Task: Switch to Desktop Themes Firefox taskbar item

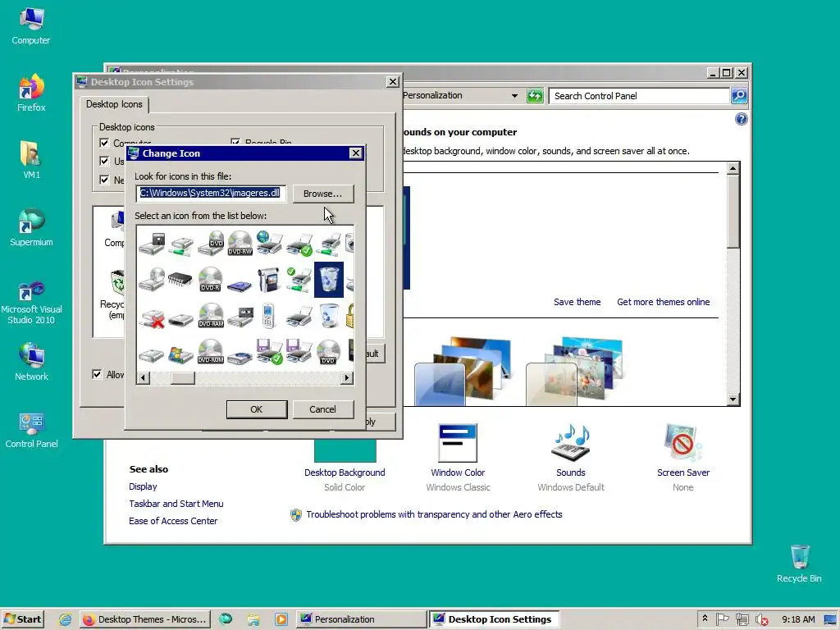Action: pos(144,619)
